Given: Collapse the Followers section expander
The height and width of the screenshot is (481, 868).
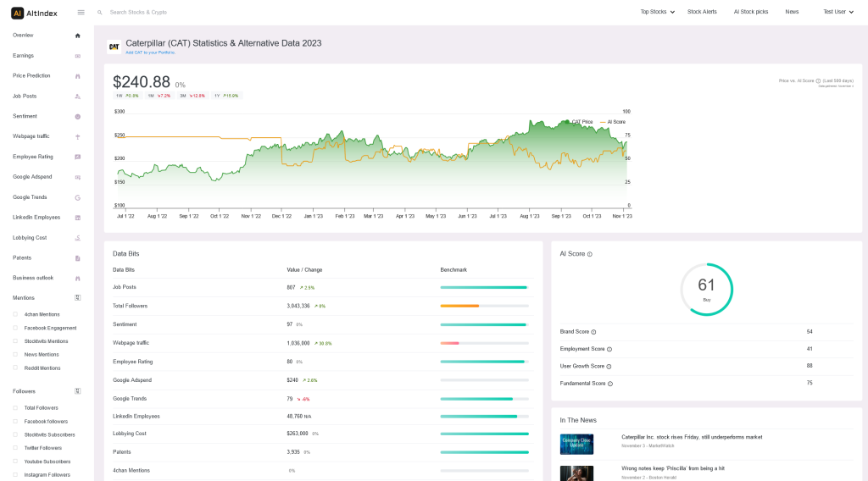Looking at the screenshot, I should click(x=77, y=391).
